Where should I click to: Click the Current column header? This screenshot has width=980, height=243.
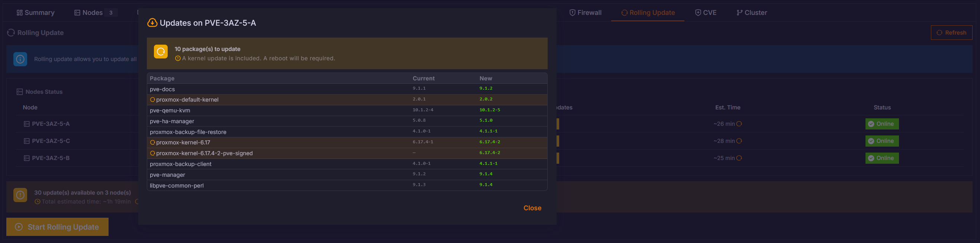(x=423, y=79)
